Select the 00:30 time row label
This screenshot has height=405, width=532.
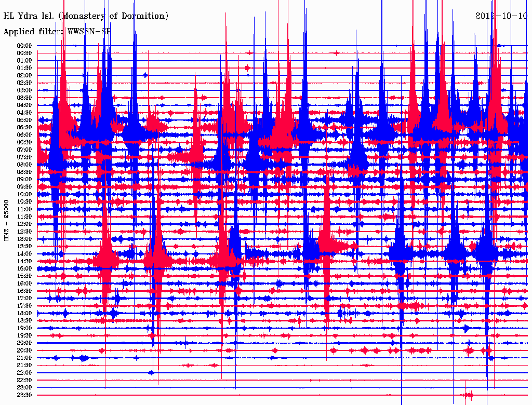point(24,53)
